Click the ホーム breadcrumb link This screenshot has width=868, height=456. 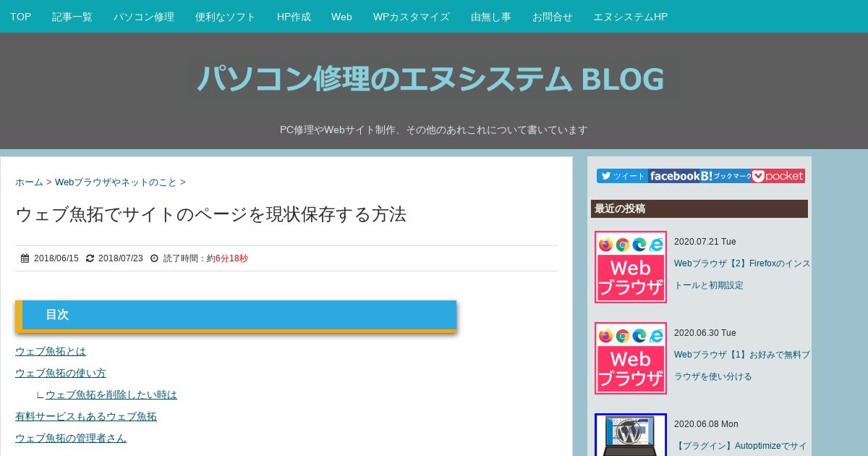[x=29, y=182]
